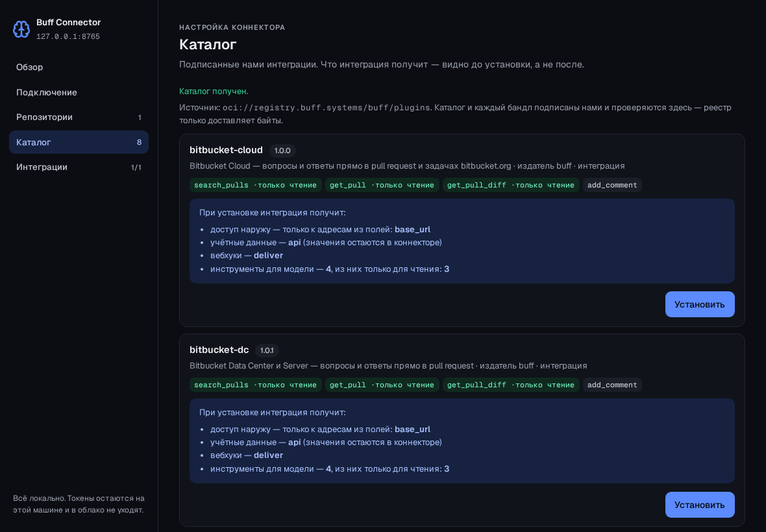This screenshot has width=766, height=532.
Task: Install the bitbucket-dc integration via Установить
Action: (x=700, y=505)
